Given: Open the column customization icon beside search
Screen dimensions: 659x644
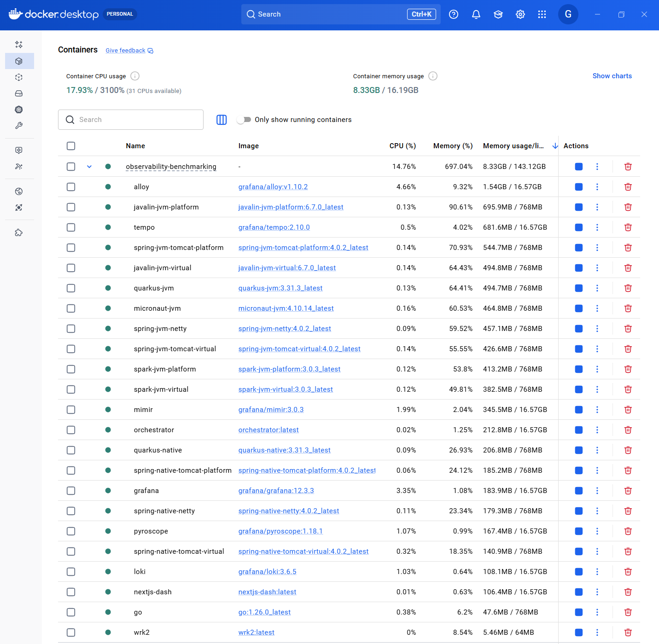Looking at the screenshot, I should coord(222,120).
